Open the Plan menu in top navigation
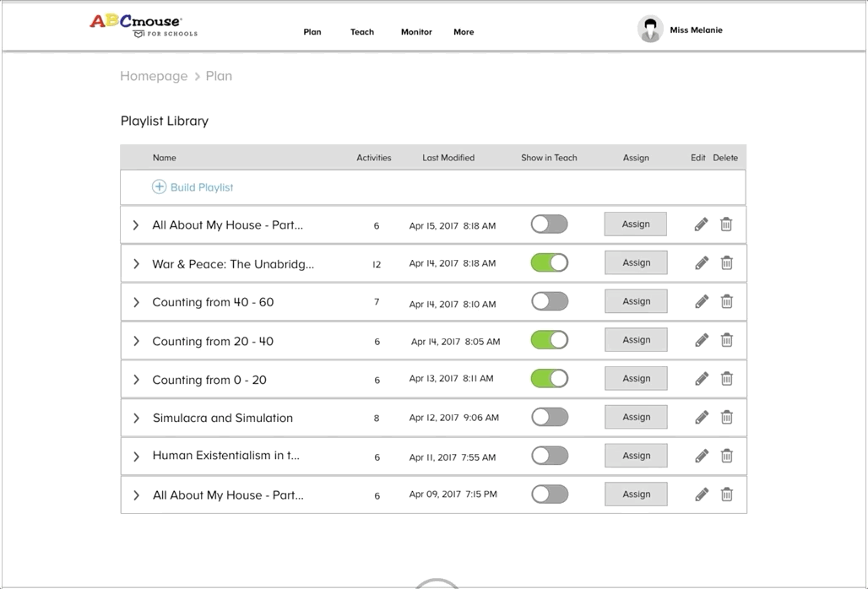 pyautogui.click(x=312, y=32)
